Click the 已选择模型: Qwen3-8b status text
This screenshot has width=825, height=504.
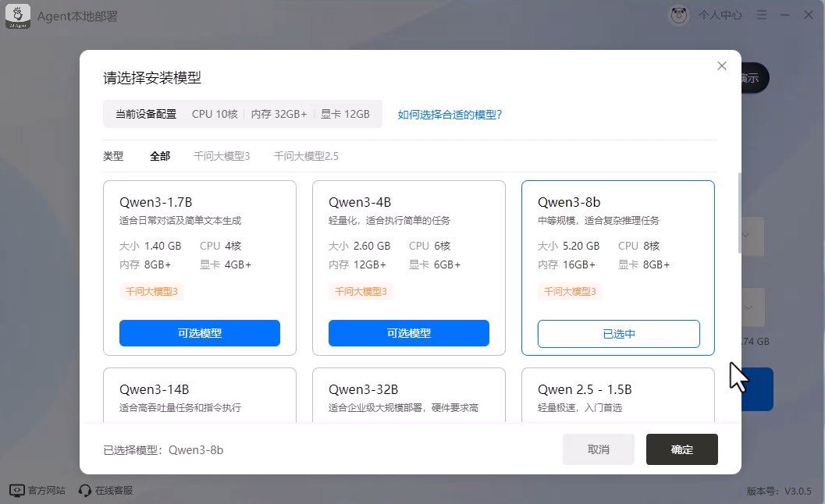[163, 450]
